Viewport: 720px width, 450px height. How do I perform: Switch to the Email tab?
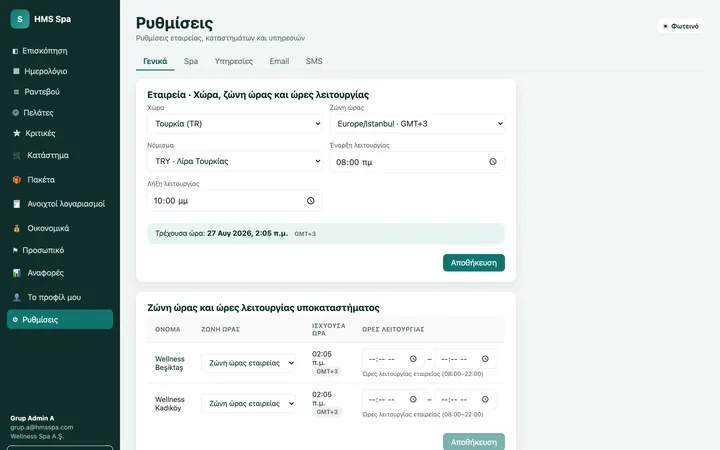pos(279,61)
